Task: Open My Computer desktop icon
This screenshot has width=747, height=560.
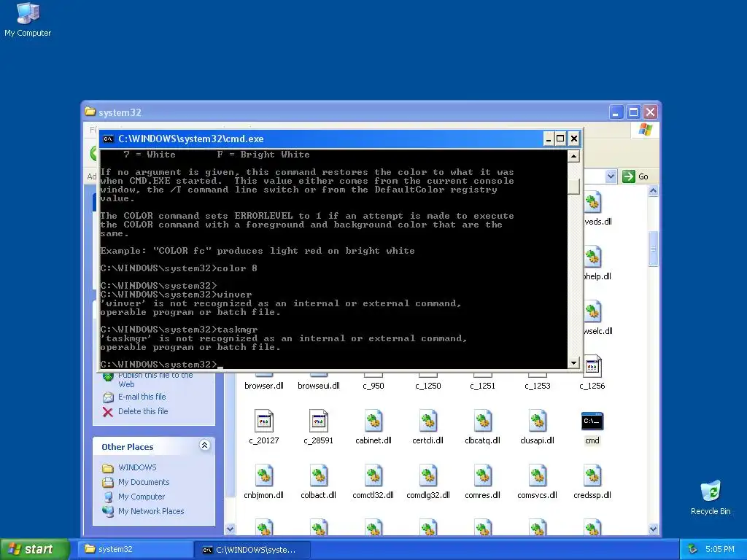Action: coord(28,20)
